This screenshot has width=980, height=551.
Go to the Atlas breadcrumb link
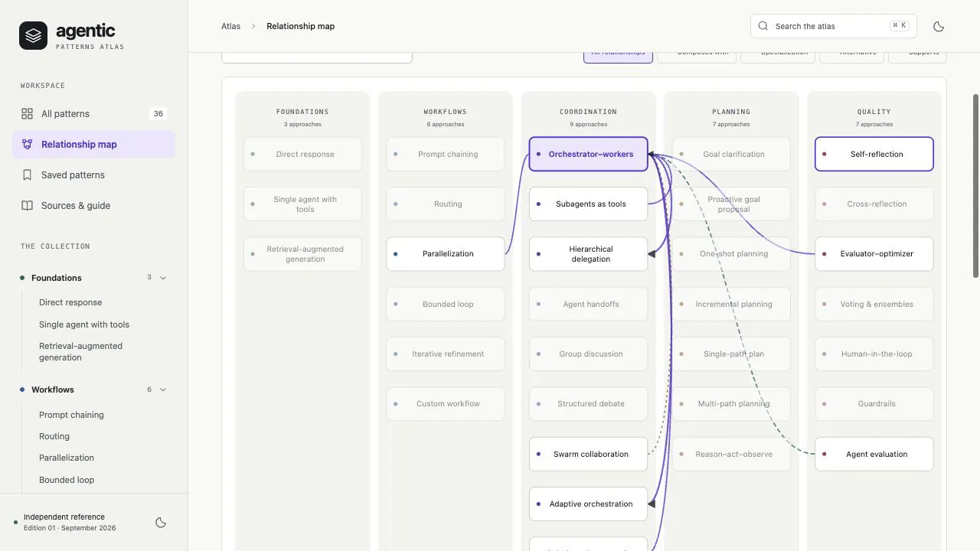(x=230, y=26)
